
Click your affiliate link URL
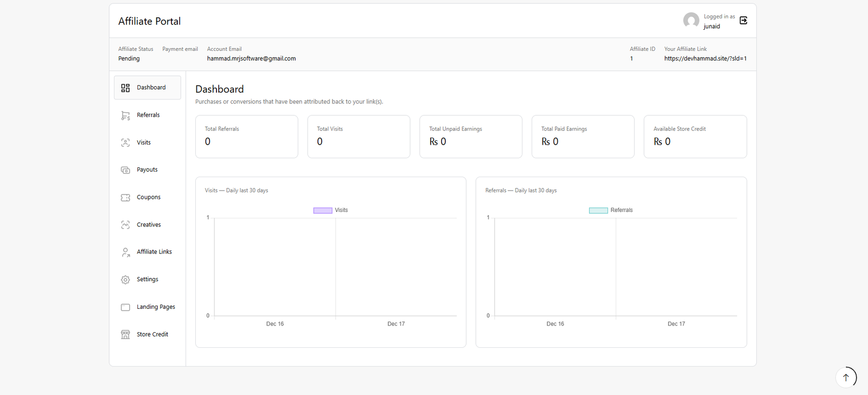705,59
